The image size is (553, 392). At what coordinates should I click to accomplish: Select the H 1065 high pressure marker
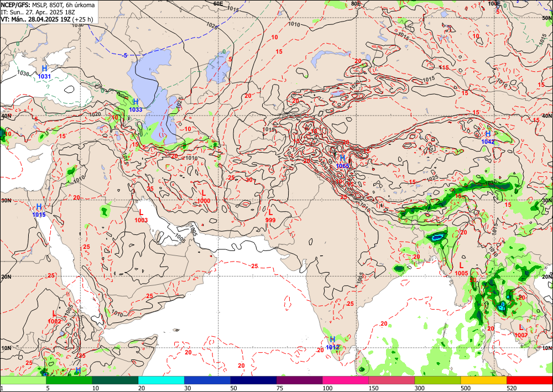(342, 161)
